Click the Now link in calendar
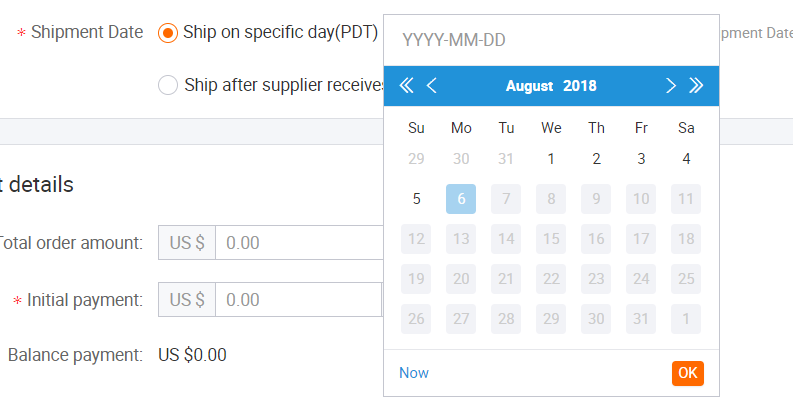 414,373
